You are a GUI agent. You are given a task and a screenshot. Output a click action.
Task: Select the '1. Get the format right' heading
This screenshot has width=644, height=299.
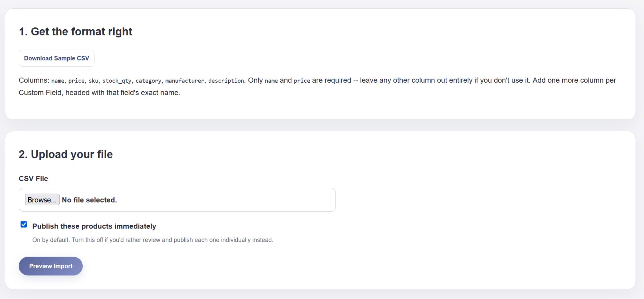(75, 32)
